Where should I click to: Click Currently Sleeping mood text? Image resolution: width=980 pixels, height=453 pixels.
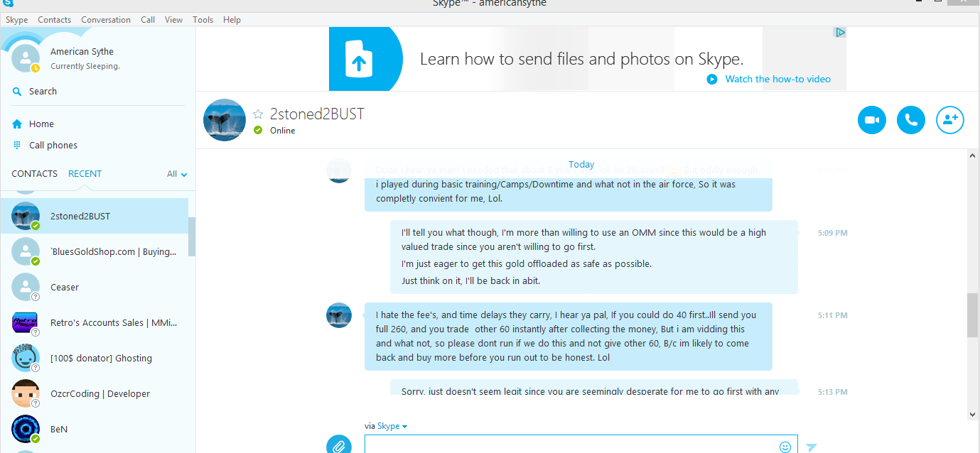tap(85, 66)
